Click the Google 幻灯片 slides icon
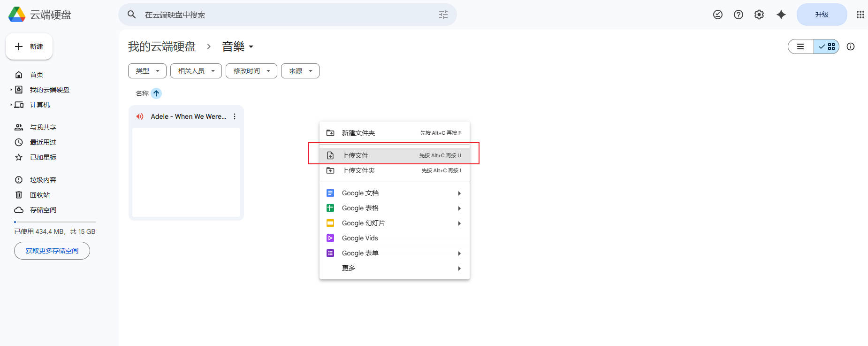The height and width of the screenshot is (346, 868). coord(330,223)
